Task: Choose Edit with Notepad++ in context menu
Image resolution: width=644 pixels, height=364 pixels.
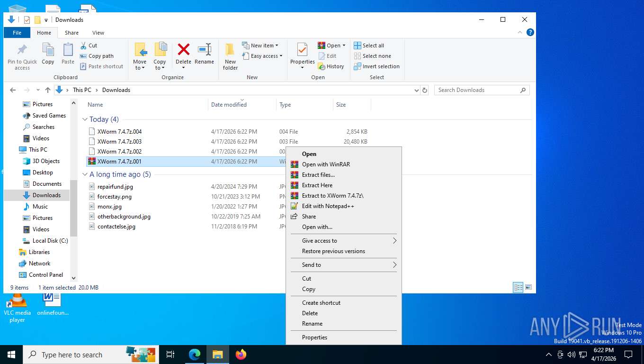Action: pos(343,206)
